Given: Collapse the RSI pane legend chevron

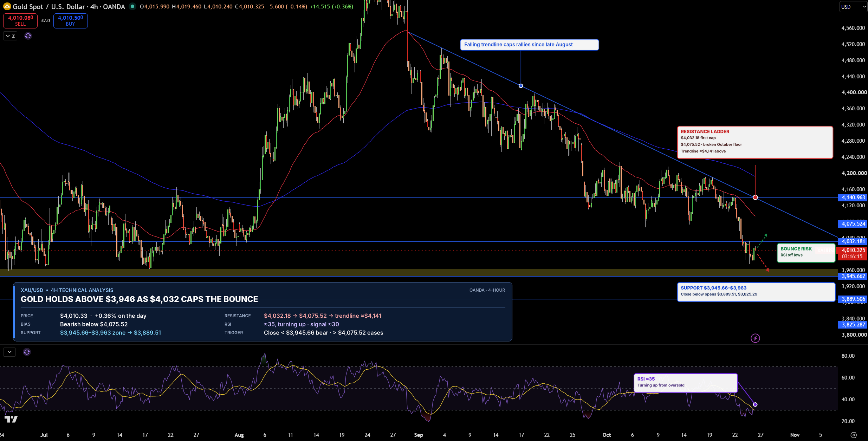Looking at the screenshot, I should pyautogui.click(x=9, y=352).
